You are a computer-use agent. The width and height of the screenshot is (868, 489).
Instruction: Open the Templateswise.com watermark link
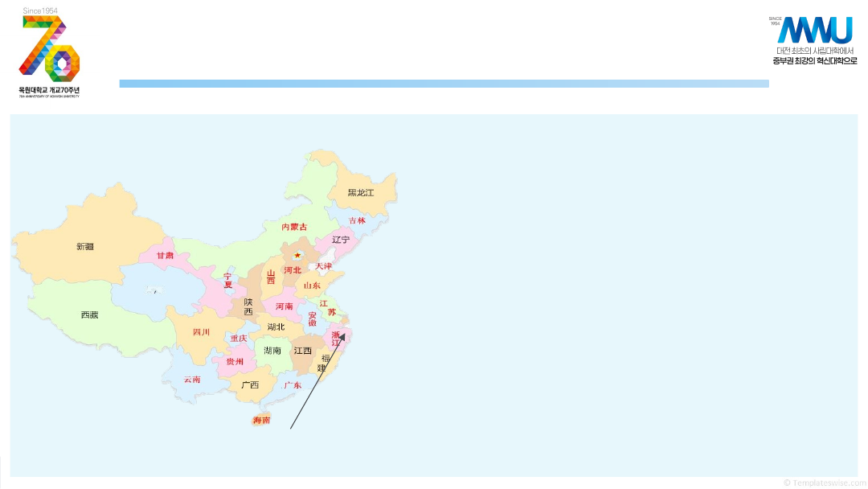(x=825, y=482)
